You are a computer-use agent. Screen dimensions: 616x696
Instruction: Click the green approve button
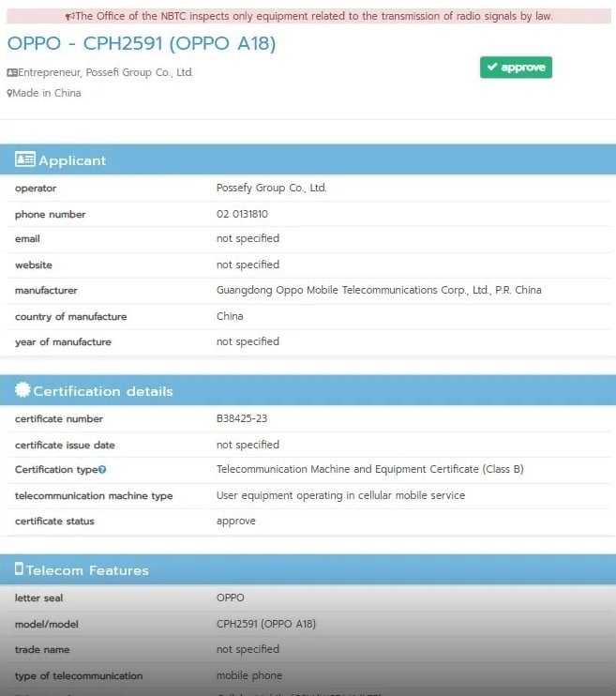(x=516, y=67)
